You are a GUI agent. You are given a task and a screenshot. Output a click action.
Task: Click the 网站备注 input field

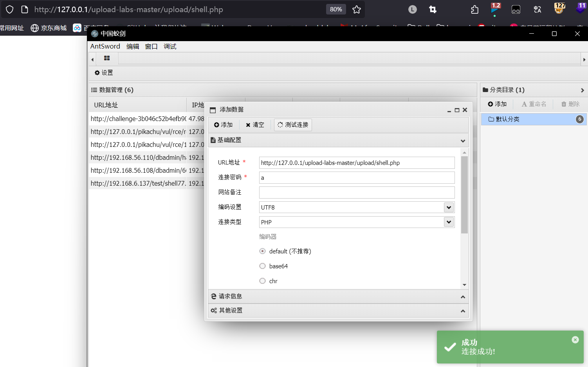(x=357, y=193)
